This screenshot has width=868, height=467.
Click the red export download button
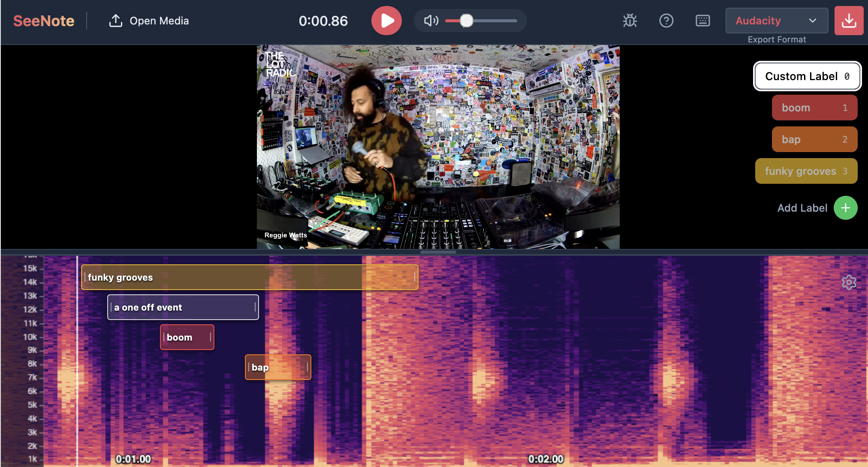tap(849, 21)
